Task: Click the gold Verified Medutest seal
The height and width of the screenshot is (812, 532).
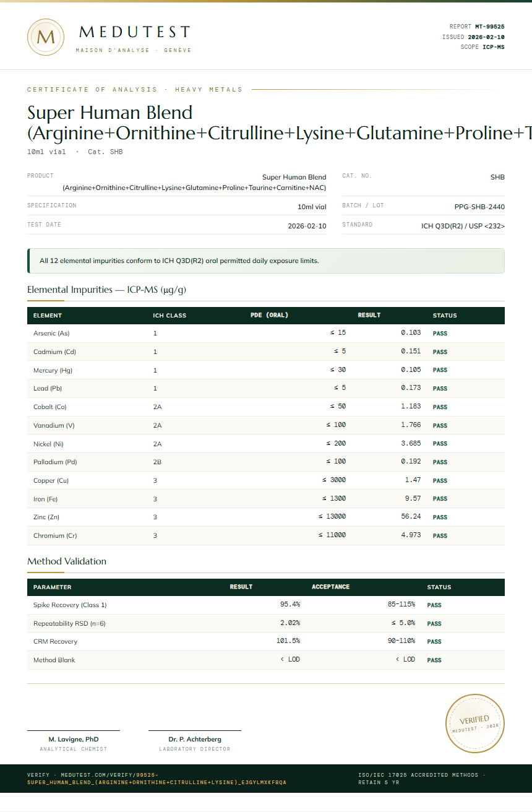Action: (x=475, y=723)
